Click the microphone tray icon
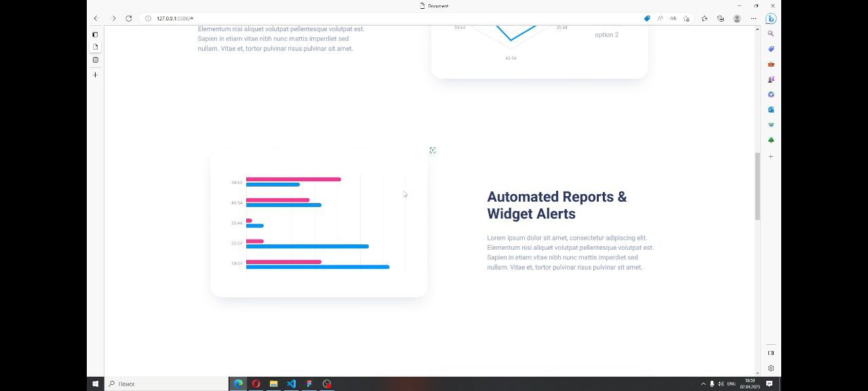Viewport: 868px width, 391px height. [x=712, y=384]
